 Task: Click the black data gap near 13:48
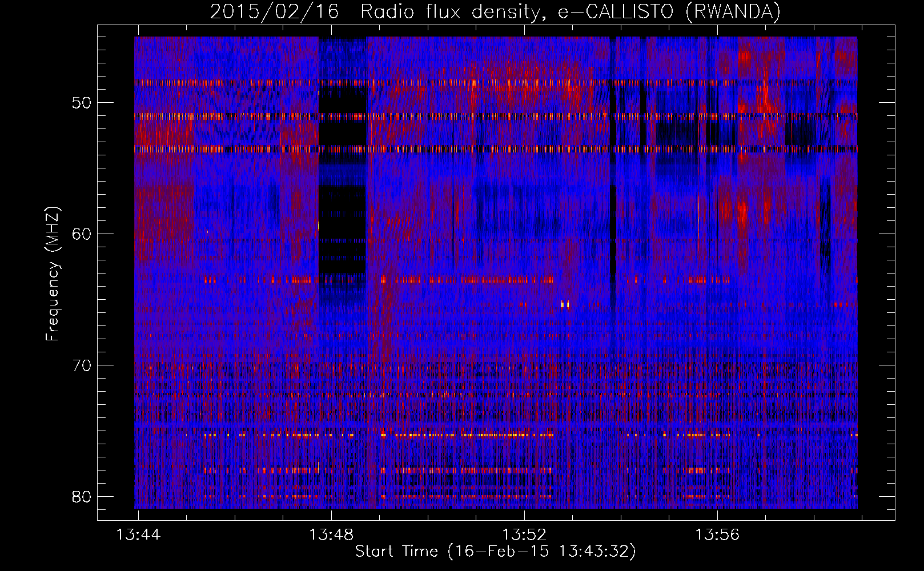342,171
